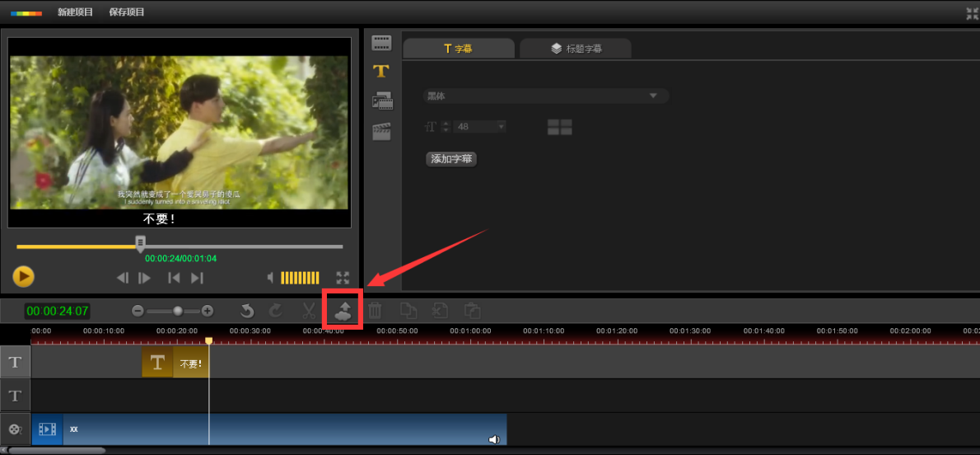Viewport: 980px width, 455px height.
Task: Switch to the 标题字幕 tab
Action: [576, 48]
